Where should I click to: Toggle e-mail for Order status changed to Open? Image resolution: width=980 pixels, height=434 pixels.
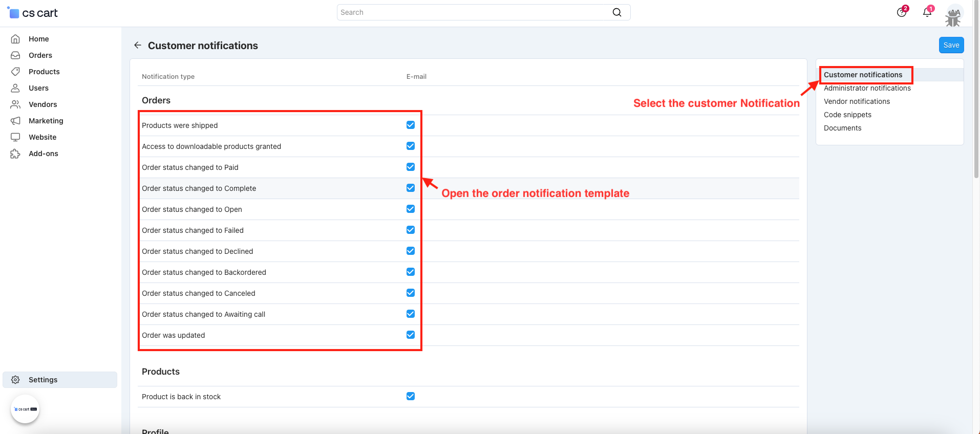pos(411,209)
